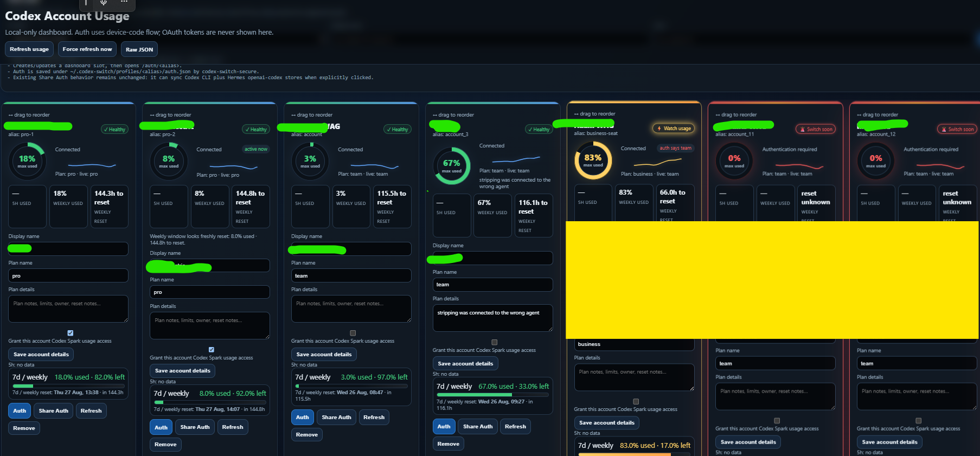Click the 'active now' badge on pro-2 card
The height and width of the screenshot is (456, 980).
(256, 149)
